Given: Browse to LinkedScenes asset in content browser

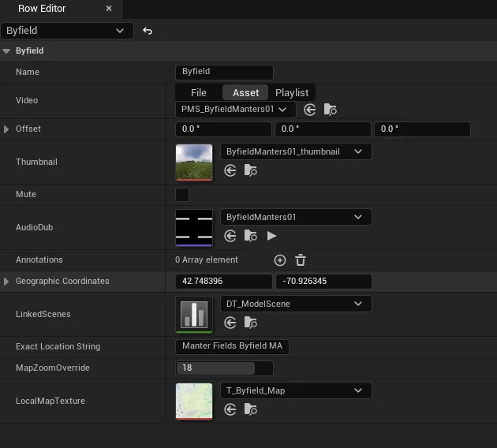Looking at the screenshot, I should pos(250,323).
